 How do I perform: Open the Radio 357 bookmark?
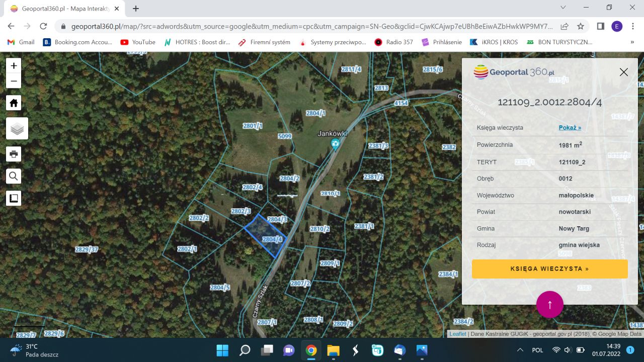click(393, 42)
